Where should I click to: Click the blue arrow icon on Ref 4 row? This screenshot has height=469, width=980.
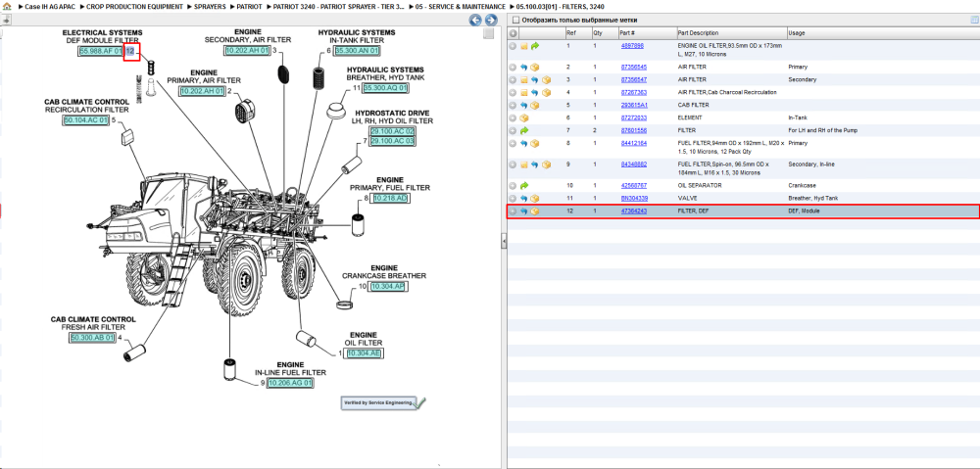click(x=534, y=92)
